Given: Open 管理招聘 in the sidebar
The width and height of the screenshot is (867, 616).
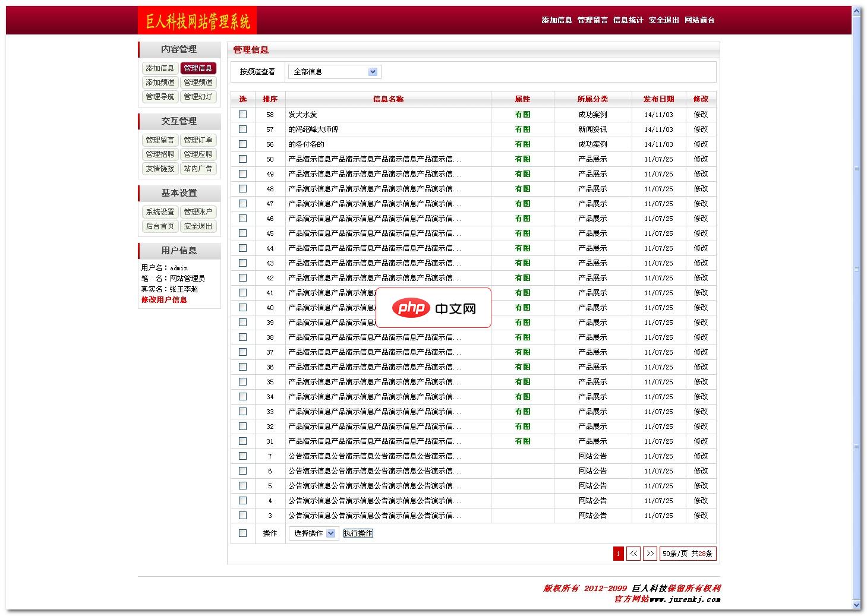Looking at the screenshot, I should [x=160, y=154].
